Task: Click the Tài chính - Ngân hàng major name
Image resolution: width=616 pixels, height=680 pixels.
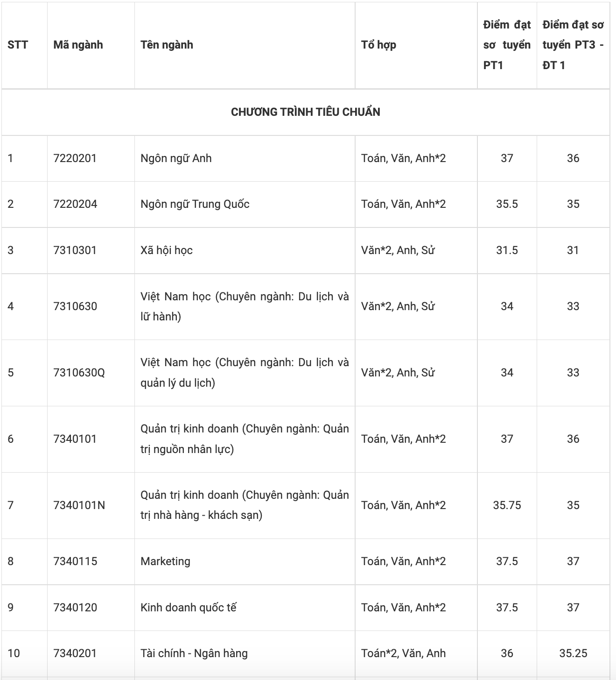Action: pos(194,653)
